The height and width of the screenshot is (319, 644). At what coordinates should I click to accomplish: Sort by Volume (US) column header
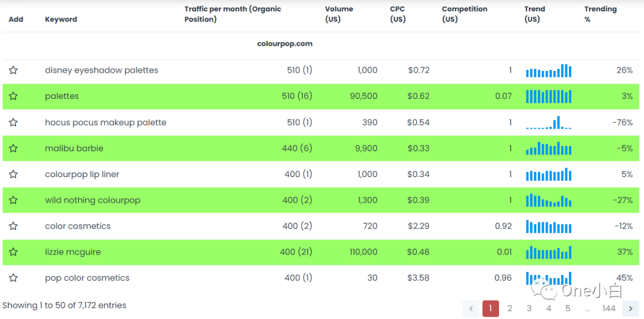(339, 14)
